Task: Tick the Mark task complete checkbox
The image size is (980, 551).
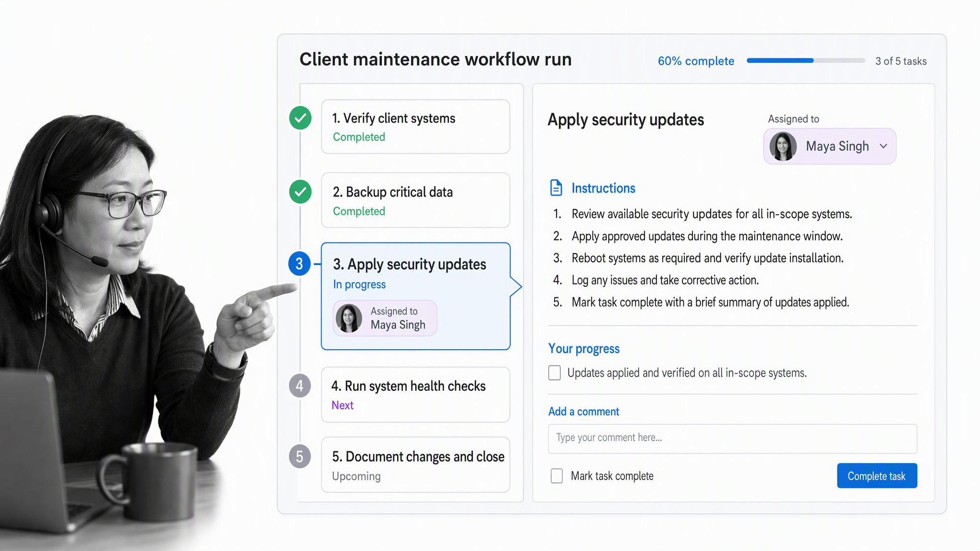Action: 557,476
